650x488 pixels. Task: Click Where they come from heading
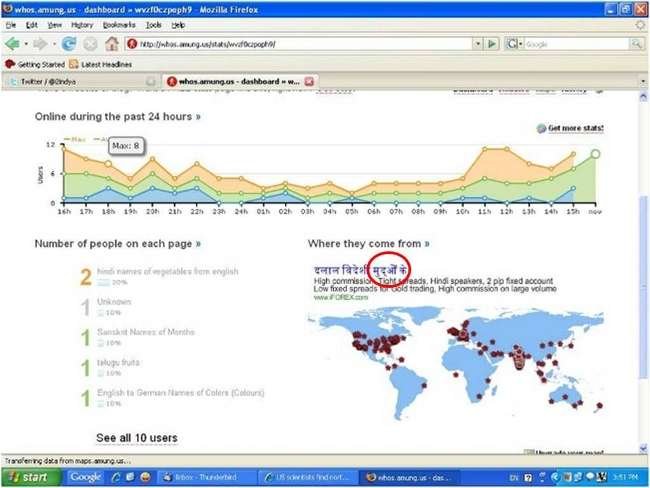coord(369,243)
